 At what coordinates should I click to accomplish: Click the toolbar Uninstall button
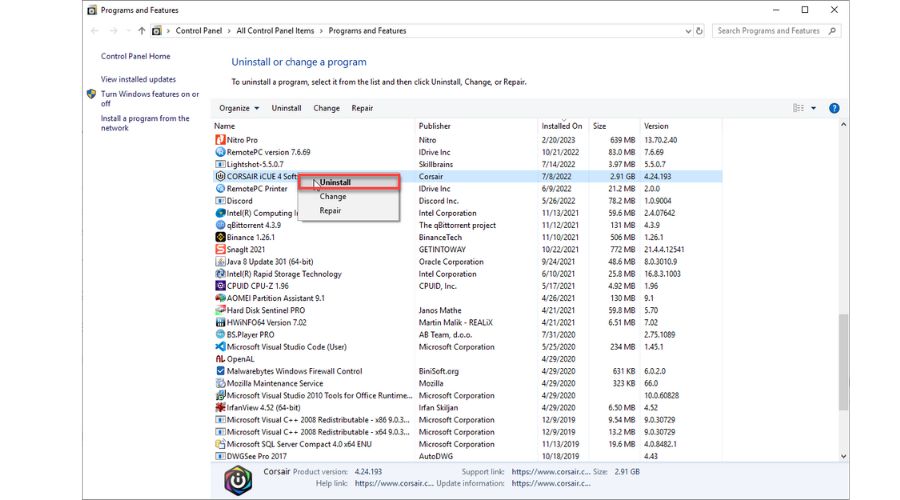(286, 108)
